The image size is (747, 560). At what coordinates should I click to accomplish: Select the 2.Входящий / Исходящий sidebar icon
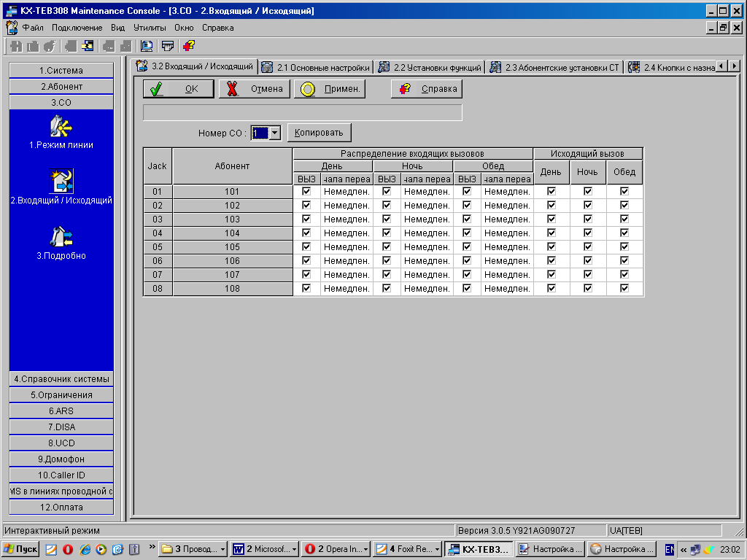(61, 187)
